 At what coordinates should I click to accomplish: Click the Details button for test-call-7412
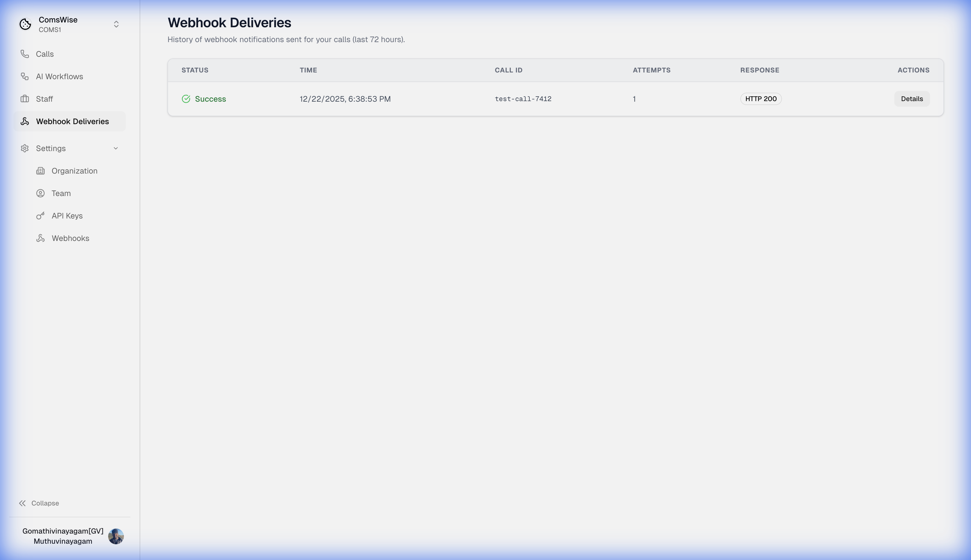point(912,99)
